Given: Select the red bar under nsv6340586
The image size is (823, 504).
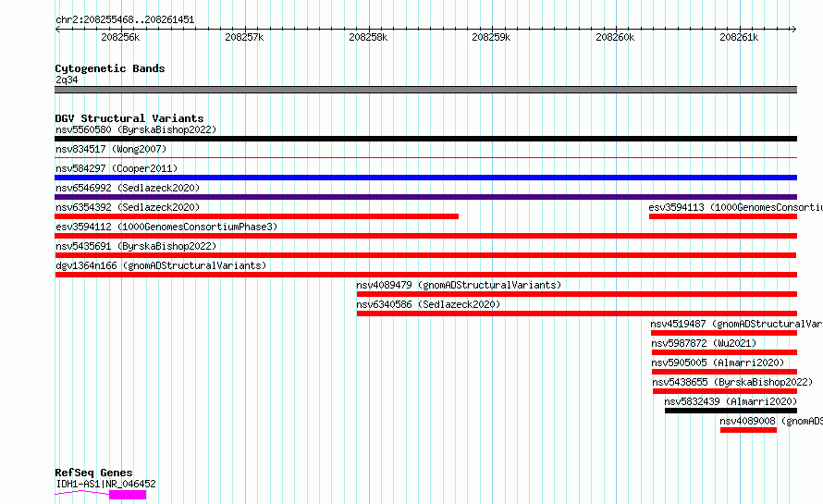Looking at the screenshot, I should click(x=577, y=313).
